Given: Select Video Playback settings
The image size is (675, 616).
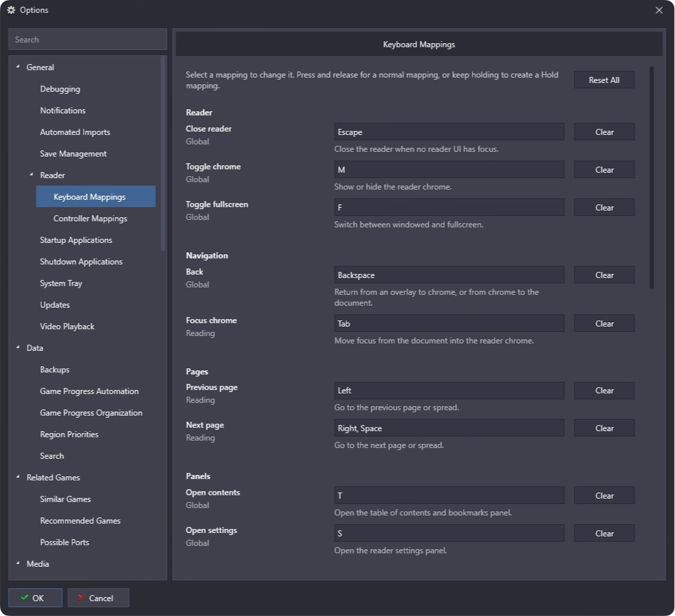Looking at the screenshot, I should (67, 326).
